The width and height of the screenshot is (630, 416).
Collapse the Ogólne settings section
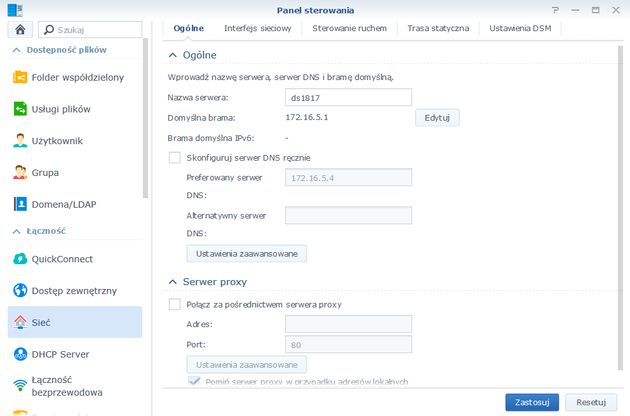point(173,55)
